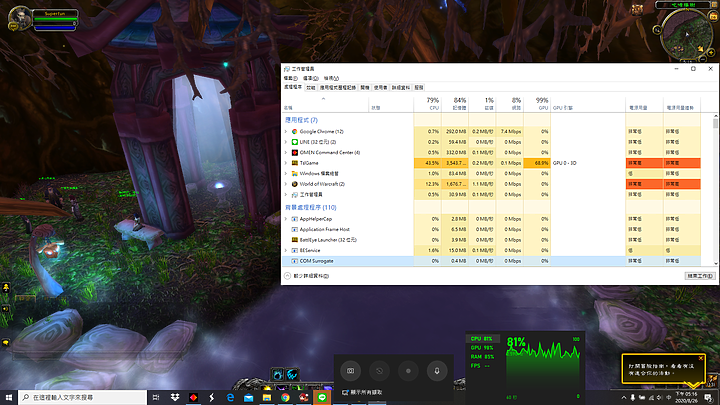Click the World of Warcraft process icon
720x405 pixels.
click(x=294, y=184)
